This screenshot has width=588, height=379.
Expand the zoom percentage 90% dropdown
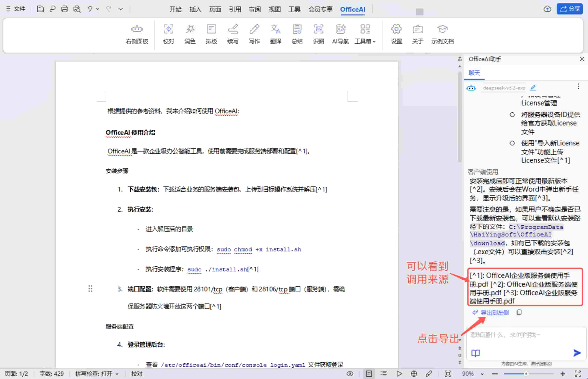tap(482, 374)
